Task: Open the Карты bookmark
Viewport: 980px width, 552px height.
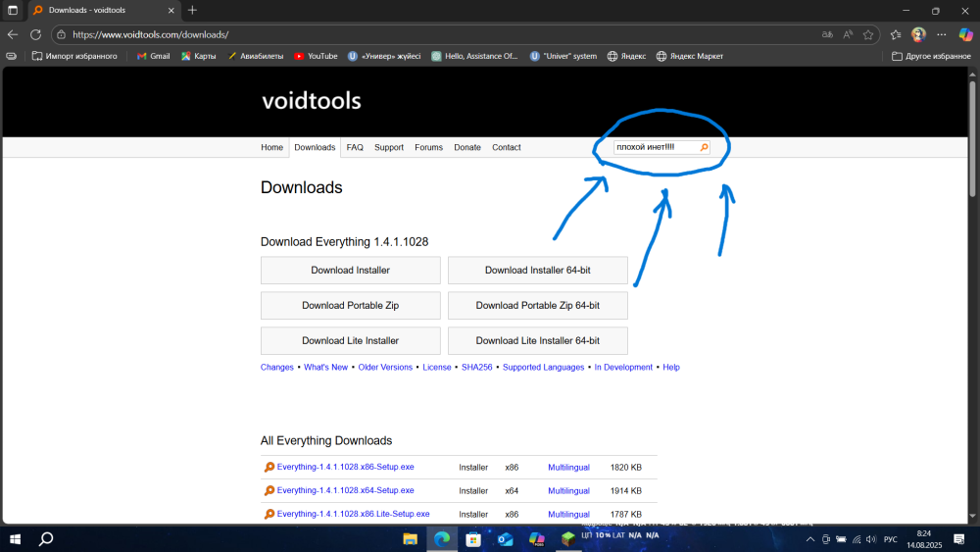Action: click(x=199, y=56)
